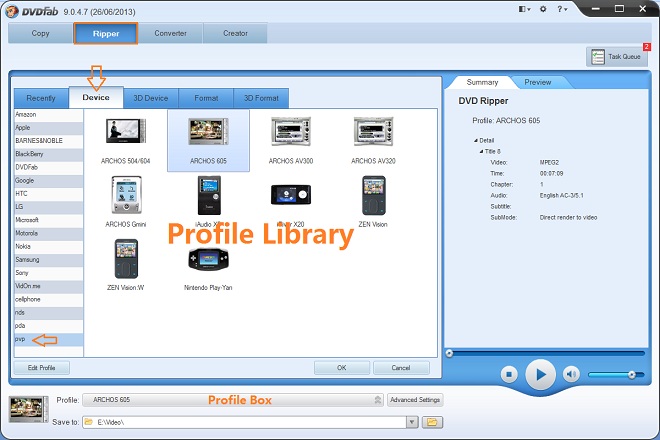The height and width of the screenshot is (440, 660).
Task: Switch to the Ripper module tab
Action: [106, 34]
